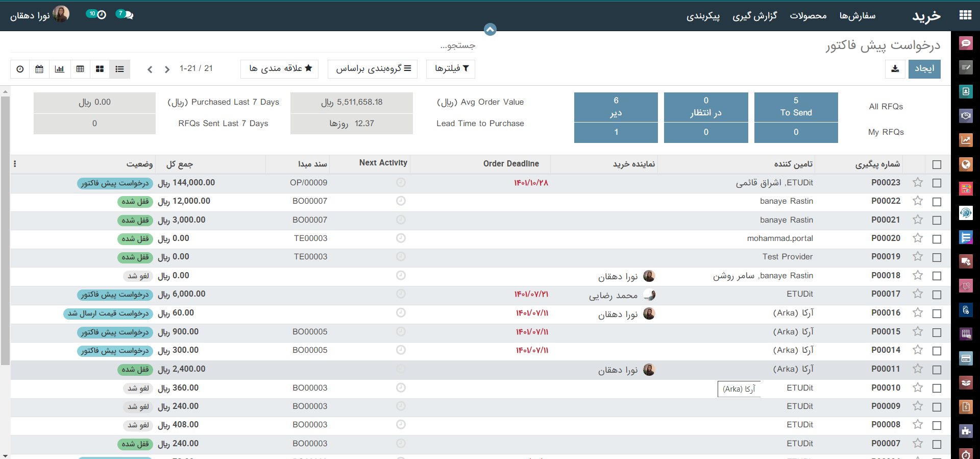Image resolution: width=980 pixels, height=459 pixels.
Task: Open the calendar view icon
Action: [x=39, y=69]
